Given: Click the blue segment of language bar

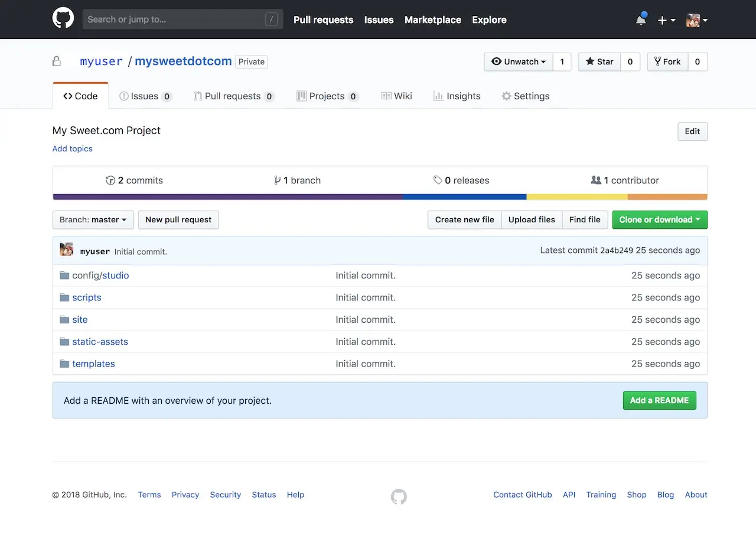Looking at the screenshot, I should coord(464,197).
